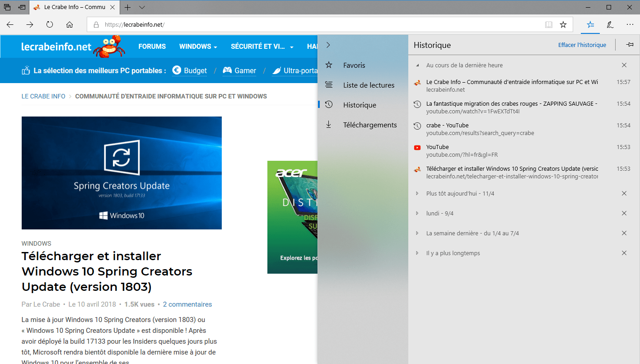Image resolution: width=640 pixels, height=364 pixels.
Task: Open the Liste de lectures section
Action: (x=363, y=85)
